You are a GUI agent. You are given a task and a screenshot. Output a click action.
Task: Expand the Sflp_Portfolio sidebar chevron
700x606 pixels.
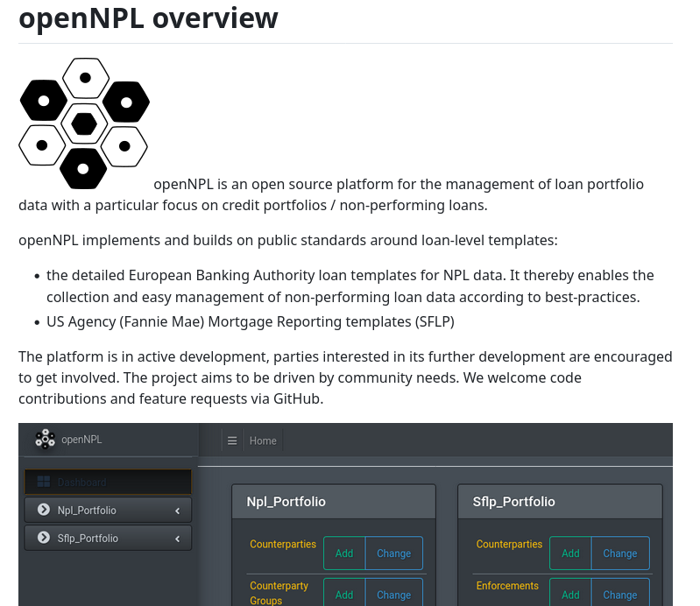[178, 539]
